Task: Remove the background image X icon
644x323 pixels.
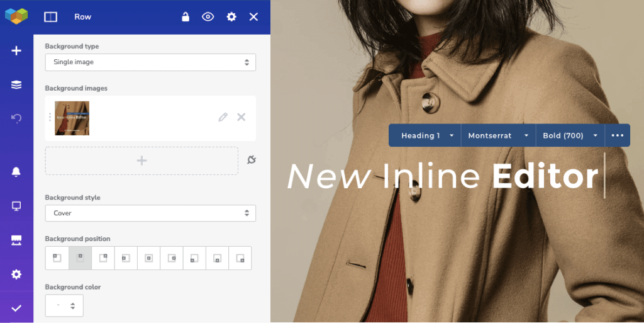Action: tap(241, 117)
